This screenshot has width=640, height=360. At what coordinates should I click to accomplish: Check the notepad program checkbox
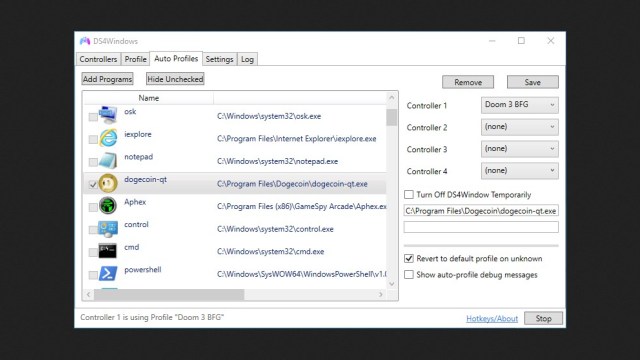pos(93,162)
